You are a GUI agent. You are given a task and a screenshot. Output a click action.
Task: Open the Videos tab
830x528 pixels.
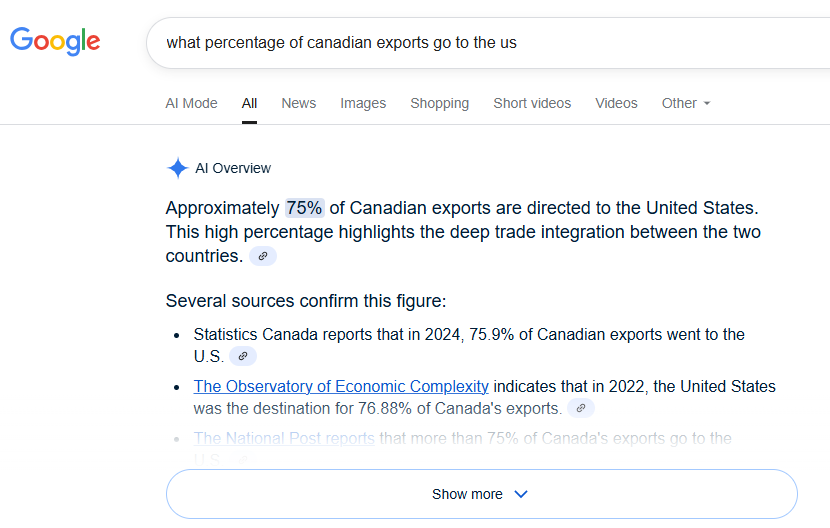coord(616,103)
